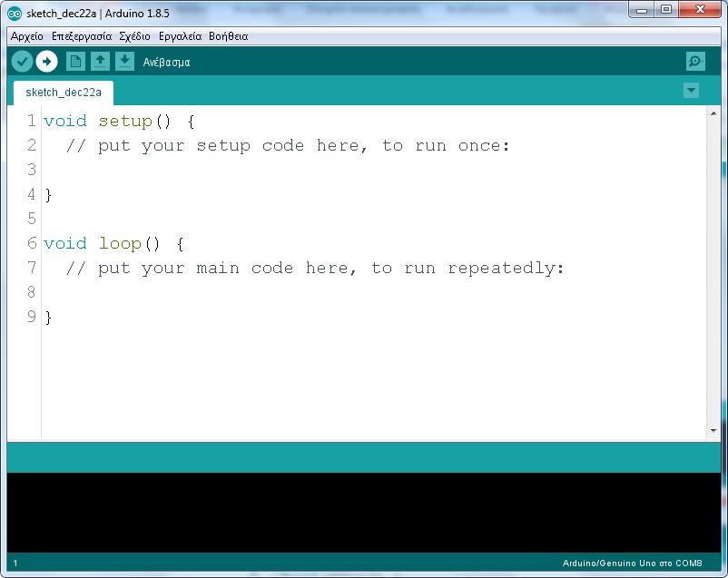Click the editor scrollbar up arrow
This screenshot has height=578, width=728.
click(x=713, y=113)
